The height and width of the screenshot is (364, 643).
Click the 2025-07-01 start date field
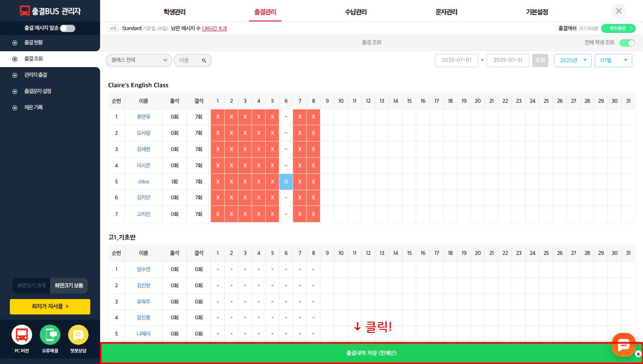tap(456, 60)
